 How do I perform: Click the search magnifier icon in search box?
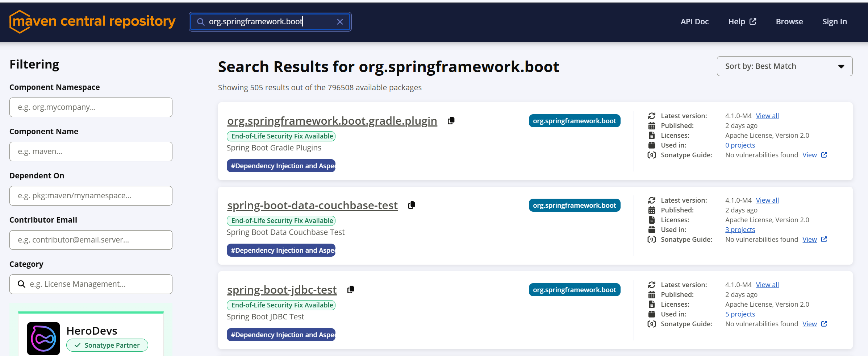[200, 22]
